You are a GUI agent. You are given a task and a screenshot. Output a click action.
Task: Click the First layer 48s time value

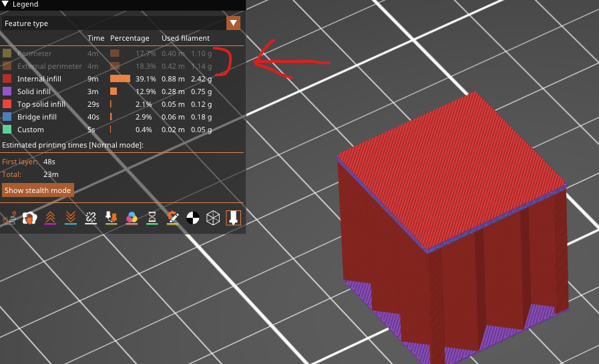click(x=49, y=162)
